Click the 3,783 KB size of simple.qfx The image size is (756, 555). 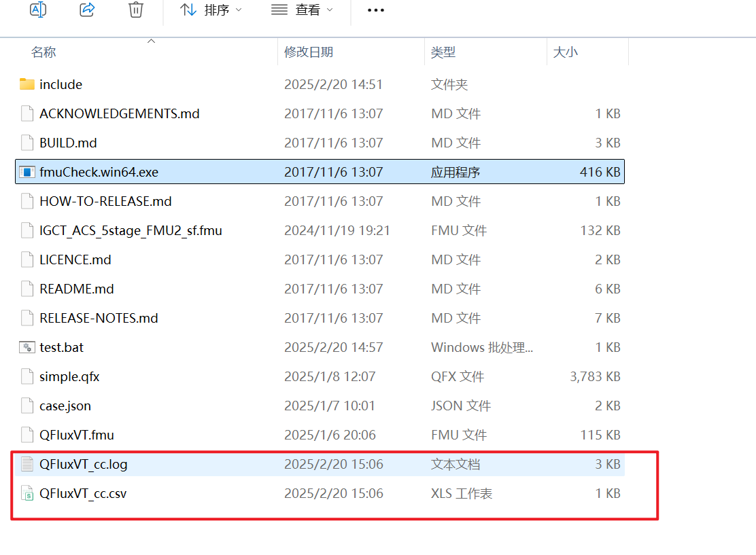pos(595,377)
